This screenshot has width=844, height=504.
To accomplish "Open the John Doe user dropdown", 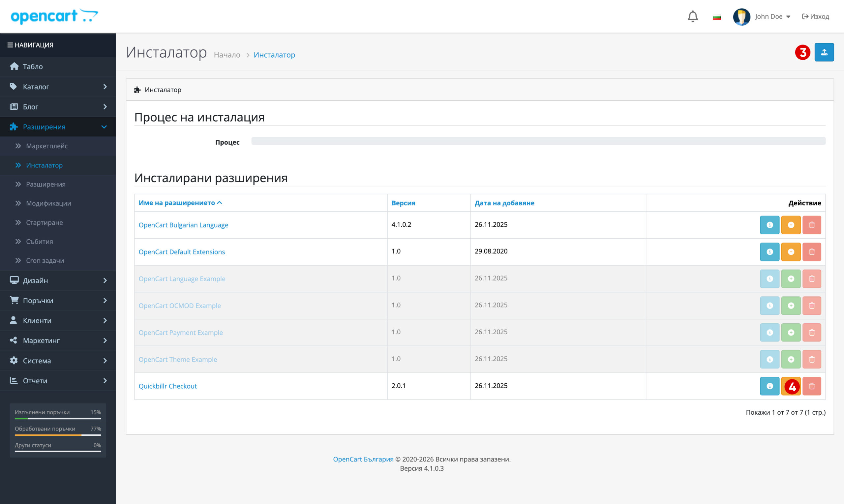I will click(772, 16).
